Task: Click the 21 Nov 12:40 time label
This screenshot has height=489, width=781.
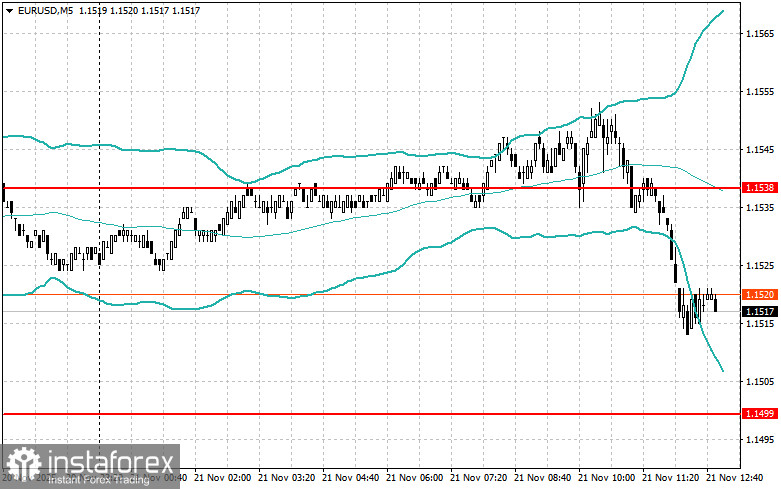Action: (x=735, y=478)
